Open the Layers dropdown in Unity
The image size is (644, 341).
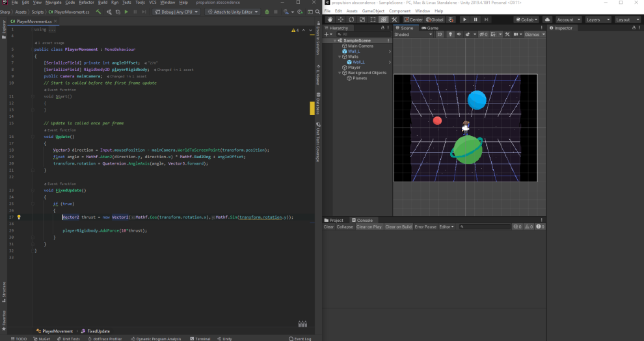point(597,20)
